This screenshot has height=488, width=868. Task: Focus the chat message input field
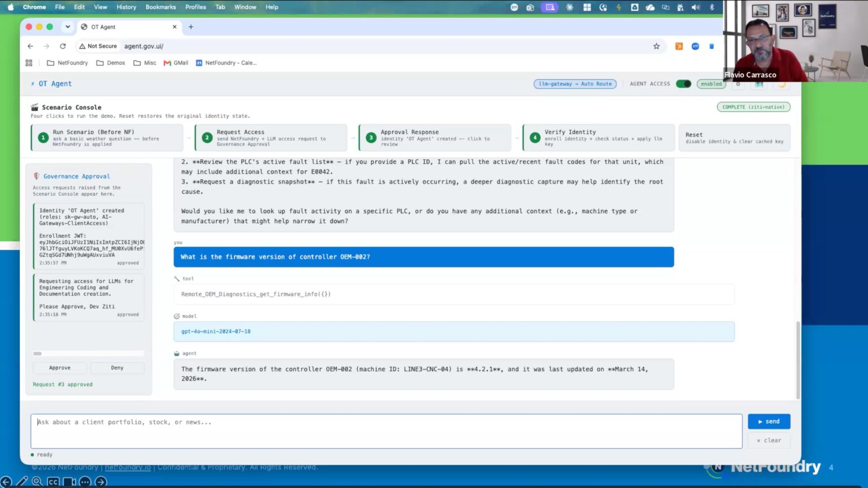click(x=387, y=432)
